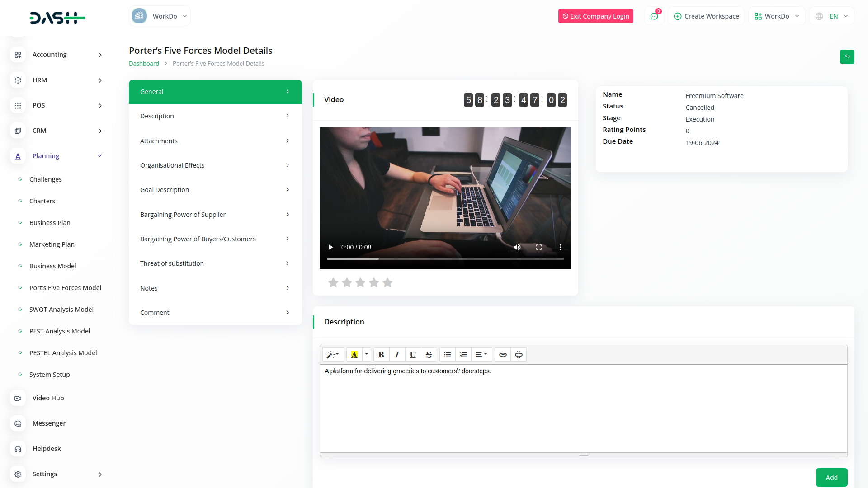Click inside the Description text area
The image size is (868, 488).
click(x=583, y=407)
